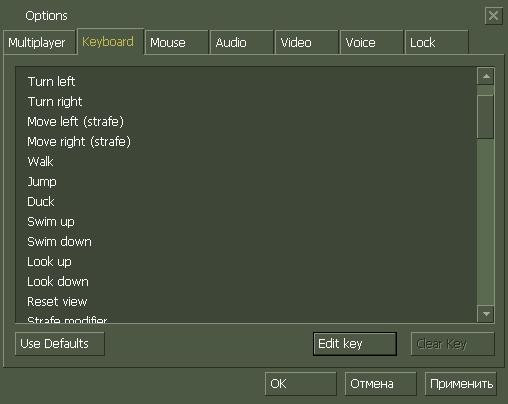
Task: Open the Voice settings tab
Action: tap(372, 42)
